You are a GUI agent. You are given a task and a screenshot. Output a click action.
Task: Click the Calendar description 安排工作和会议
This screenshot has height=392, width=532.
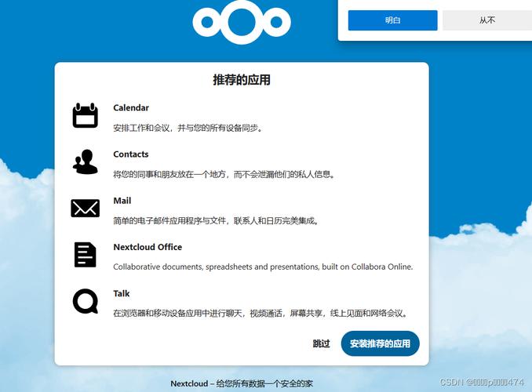188,128
